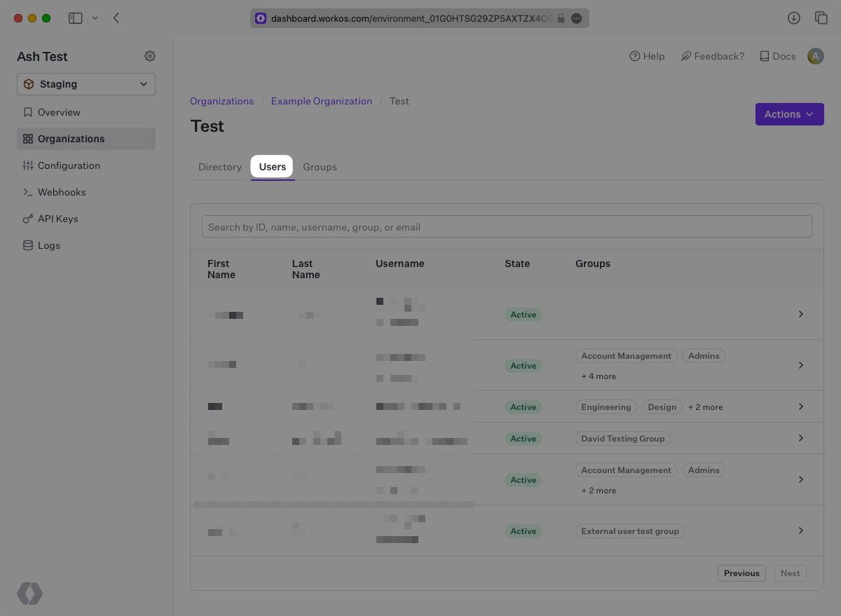
Task: Open the Staging environment dropdown
Action: coord(86,83)
